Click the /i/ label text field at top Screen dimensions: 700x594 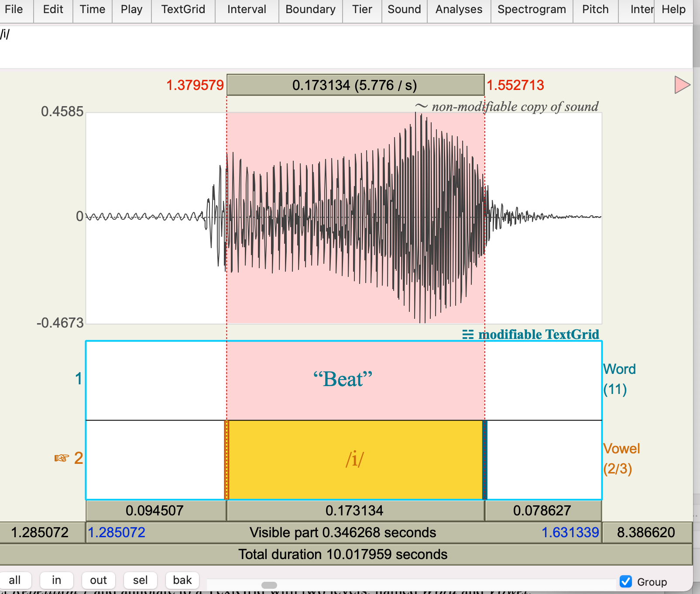click(x=346, y=46)
